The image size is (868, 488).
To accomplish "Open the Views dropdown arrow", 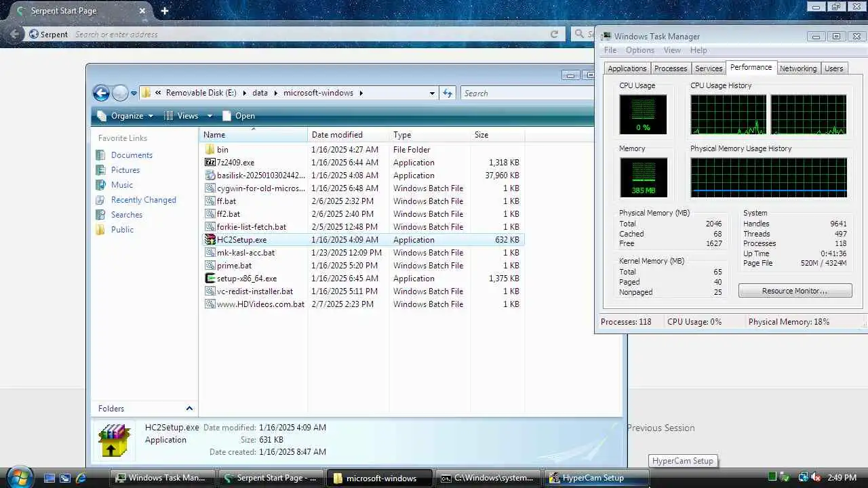I will tap(210, 116).
